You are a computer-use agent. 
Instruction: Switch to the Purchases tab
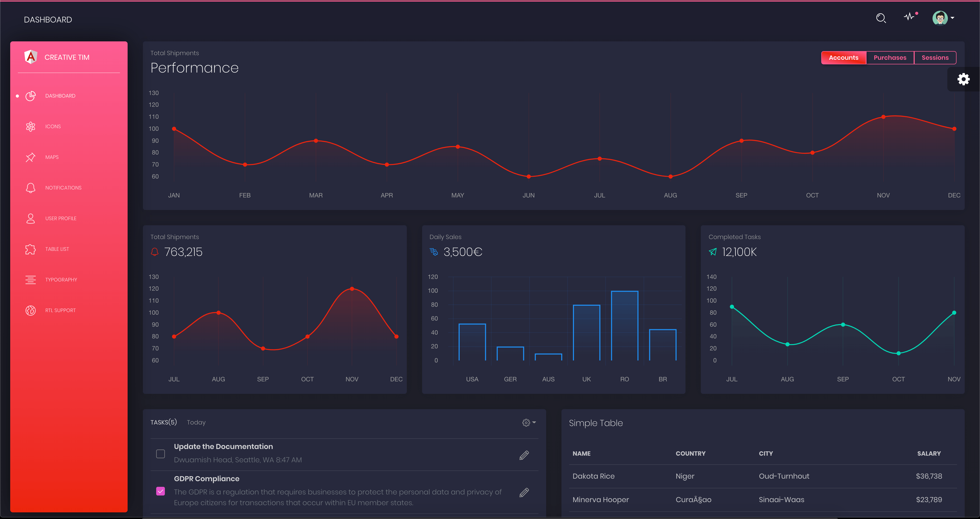[x=890, y=57]
